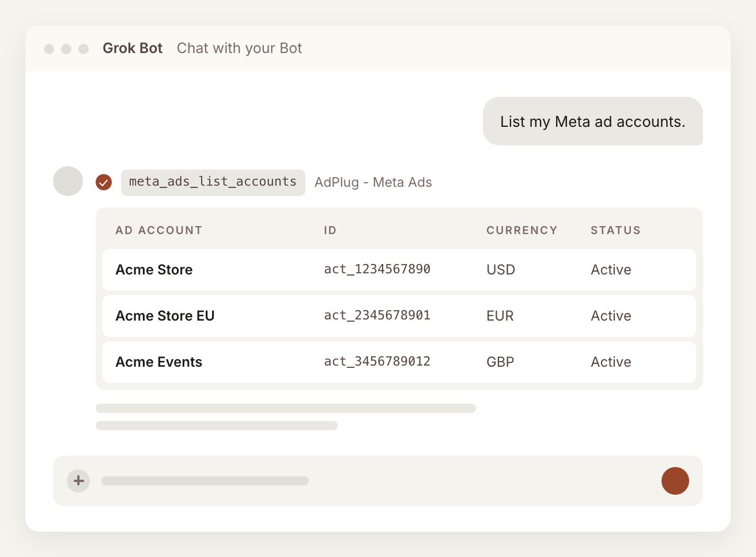Select the Acme Events account name

[x=159, y=362]
